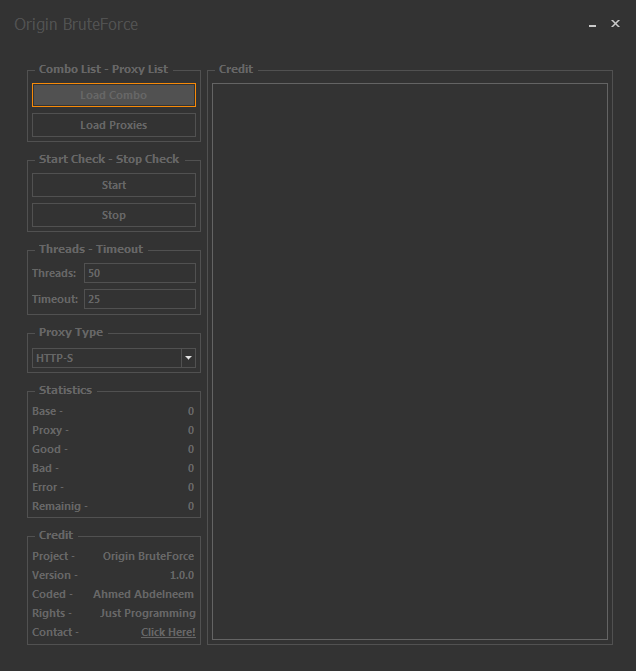Click the 'Combo List - Proxy List' heading

(x=104, y=69)
